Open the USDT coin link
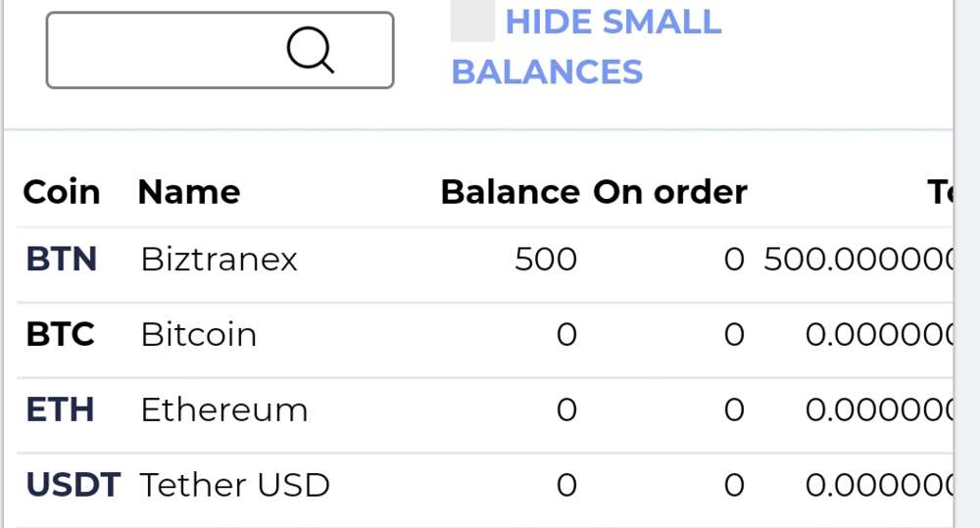Viewport: 980px width, 528px height. (73, 485)
